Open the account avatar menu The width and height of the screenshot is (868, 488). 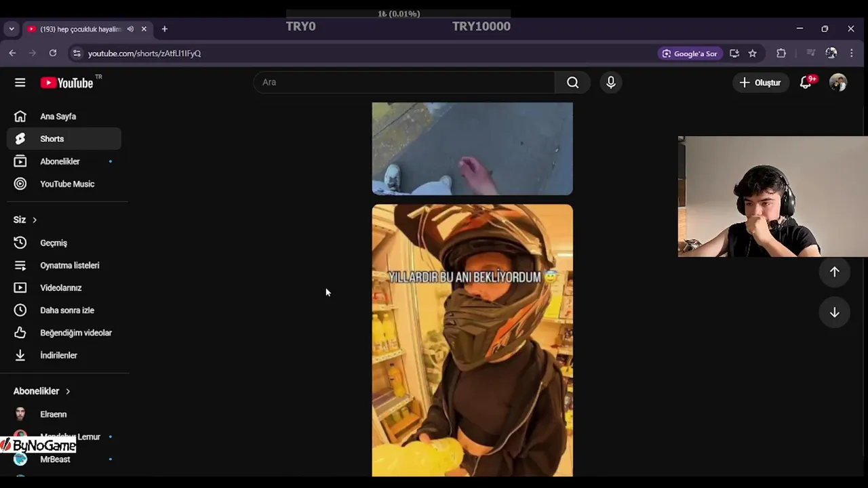838,83
